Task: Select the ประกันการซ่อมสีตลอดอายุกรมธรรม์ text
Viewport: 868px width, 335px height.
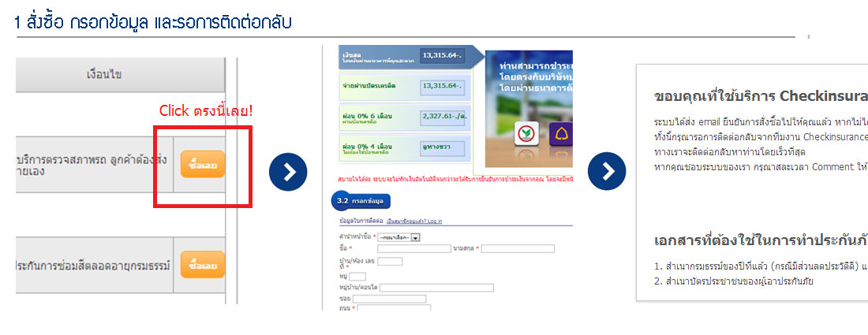Action: click(x=92, y=266)
